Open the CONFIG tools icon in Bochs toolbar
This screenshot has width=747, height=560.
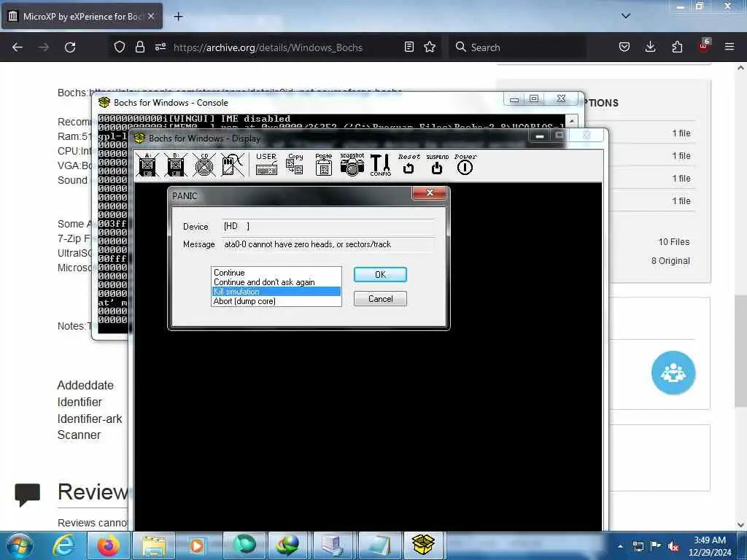pyautogui.click(x=380, y=165)
